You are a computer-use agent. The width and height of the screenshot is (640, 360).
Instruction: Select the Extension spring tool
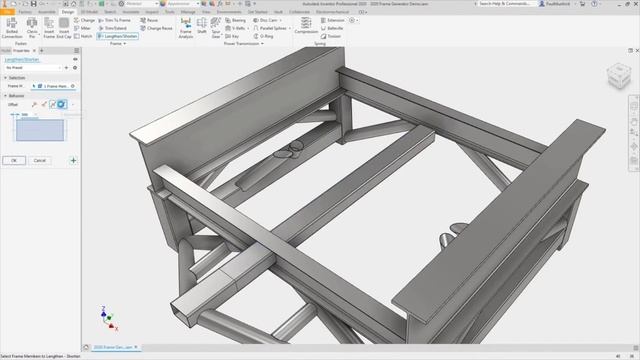click(333, 20)
